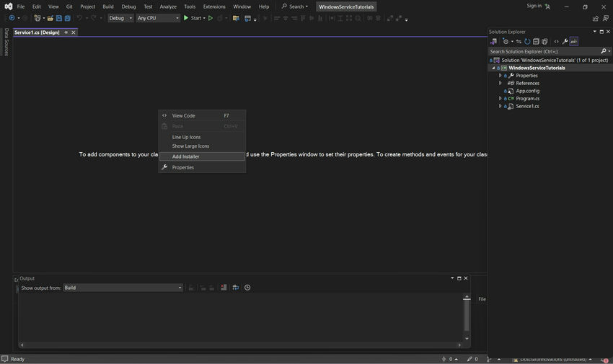
Task: Toggle Sync with Active Document icon
Action: 519,41
